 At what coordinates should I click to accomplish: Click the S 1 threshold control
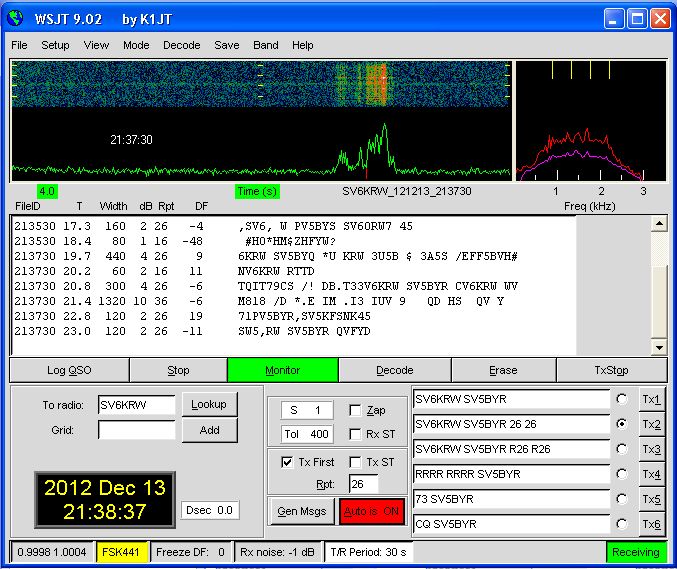(x=307, y=410)
